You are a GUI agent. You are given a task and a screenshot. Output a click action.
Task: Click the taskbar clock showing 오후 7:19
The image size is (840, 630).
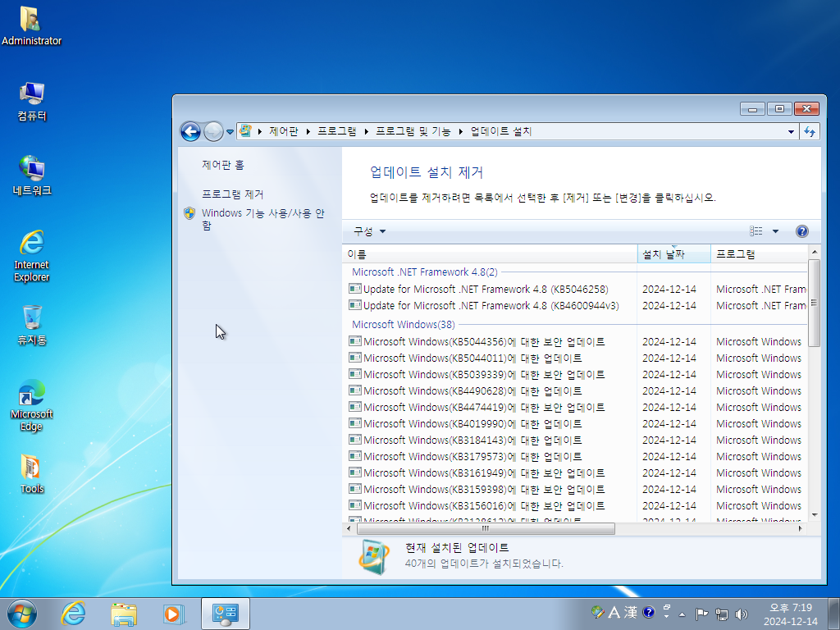791,614
